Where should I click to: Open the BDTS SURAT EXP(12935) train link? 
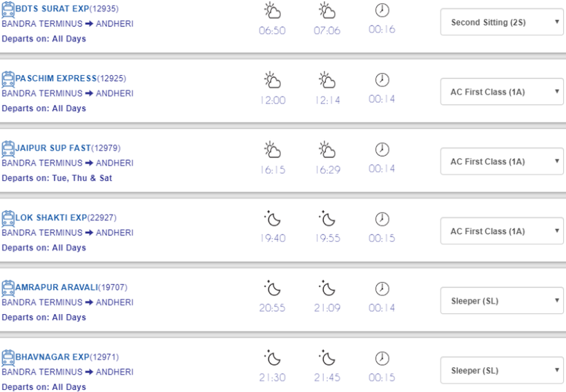(x=62, y=9)
